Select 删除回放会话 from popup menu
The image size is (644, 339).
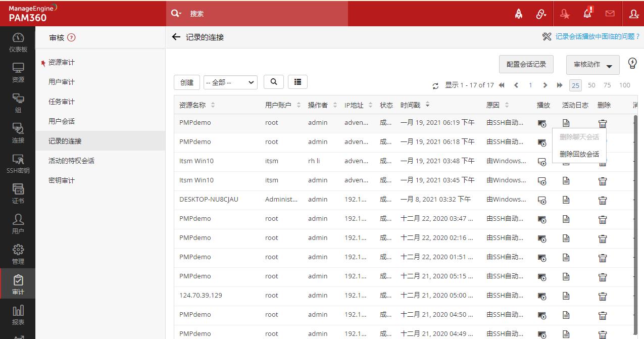tap(579, 154)
